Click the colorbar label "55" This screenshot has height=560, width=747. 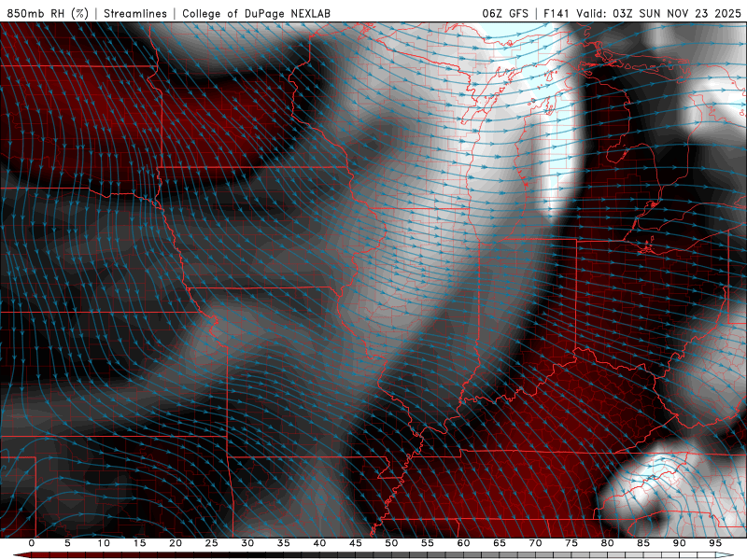point(428,543)
